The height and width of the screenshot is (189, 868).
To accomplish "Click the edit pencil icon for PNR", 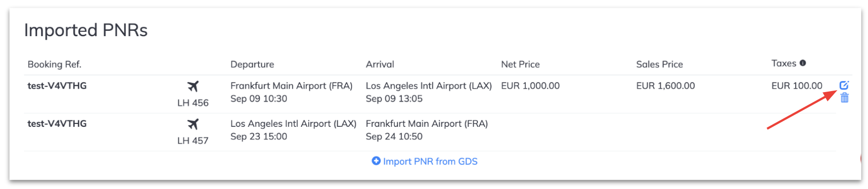I will tap(844, 85).
